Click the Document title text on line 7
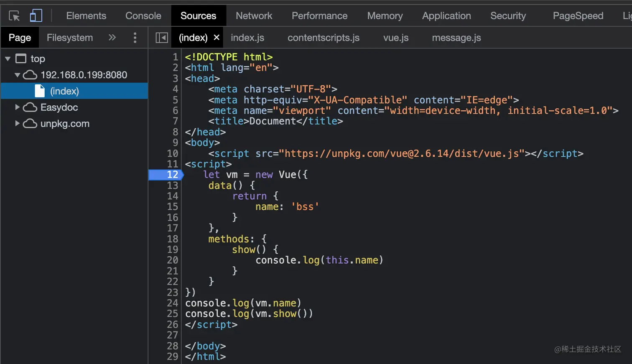This screenshot has width=632, height=364. [x=273, y=121]
